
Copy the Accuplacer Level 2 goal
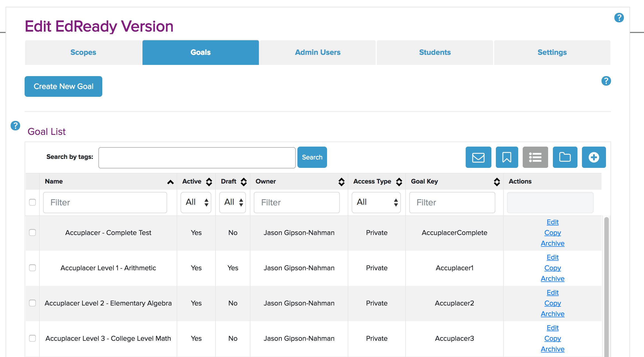(553, 303)
